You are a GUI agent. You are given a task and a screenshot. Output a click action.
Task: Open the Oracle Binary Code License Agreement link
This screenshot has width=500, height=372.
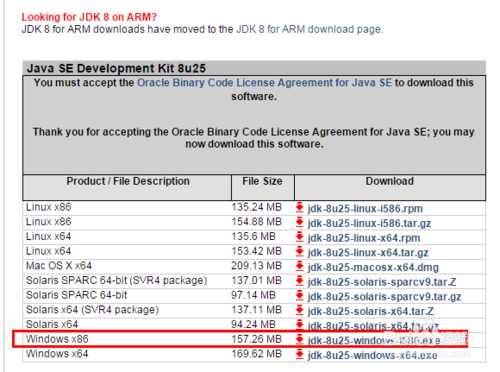pos(265,83)
